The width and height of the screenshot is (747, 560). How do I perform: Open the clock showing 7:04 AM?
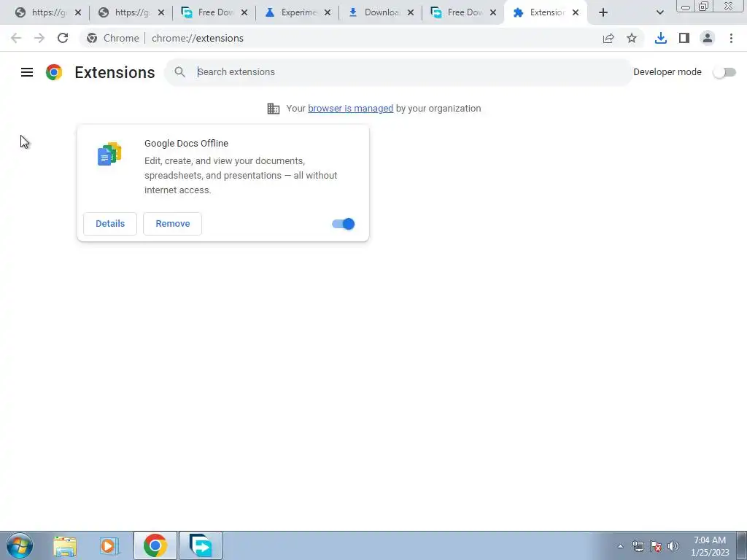(710, 545)
